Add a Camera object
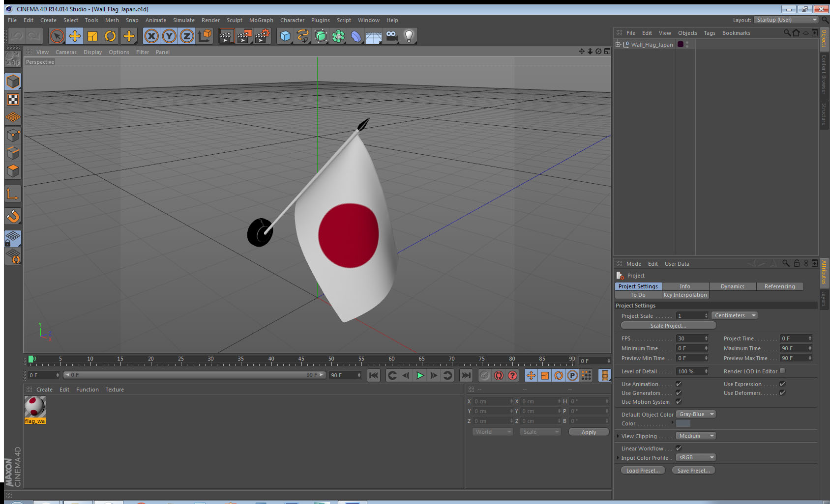 (391, 36)
